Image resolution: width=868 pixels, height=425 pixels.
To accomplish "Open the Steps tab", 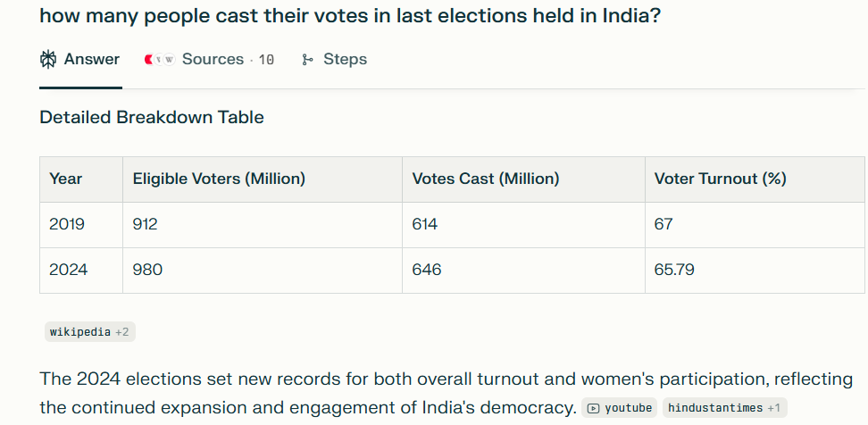I will (345, 60).
